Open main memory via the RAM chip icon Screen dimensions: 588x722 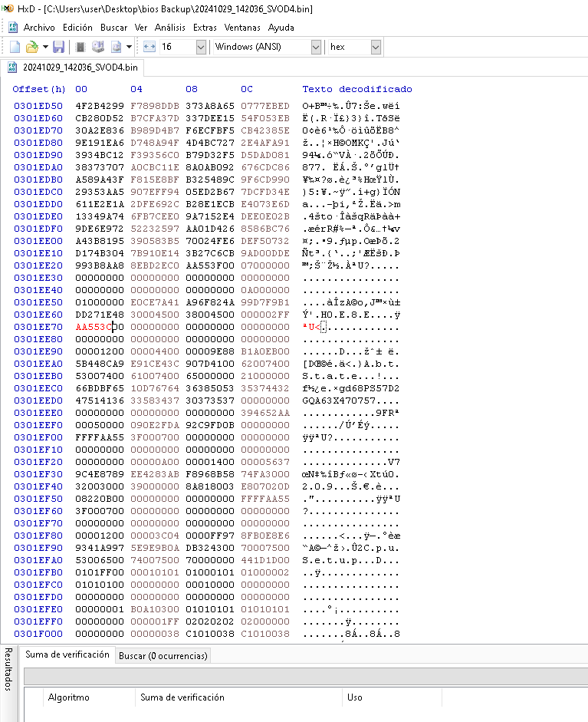tap(80, 47)
